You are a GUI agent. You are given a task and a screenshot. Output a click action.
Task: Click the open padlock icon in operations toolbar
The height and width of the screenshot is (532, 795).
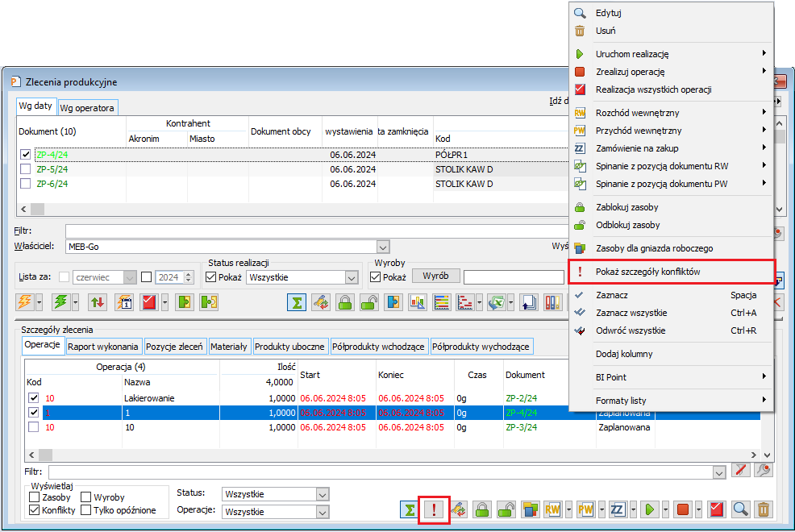(506, 509)
